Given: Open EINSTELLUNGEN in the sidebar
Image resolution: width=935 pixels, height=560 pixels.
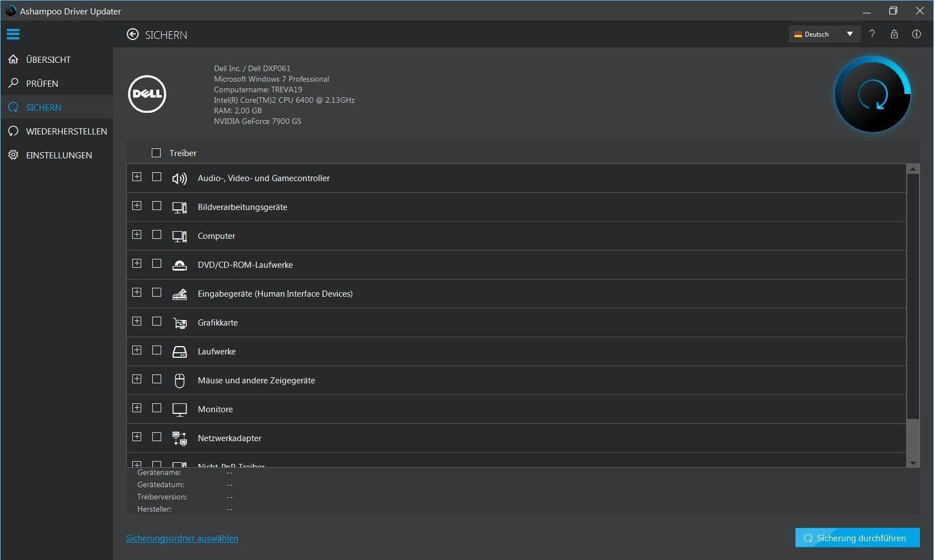Looking at the screenshot, I should click(x=57, y=155).
